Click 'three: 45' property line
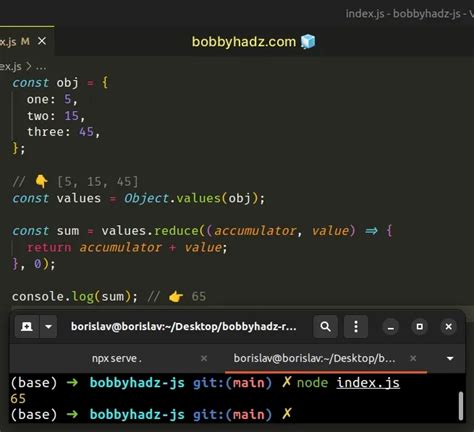474x432 pixels. tap(63, 132)
